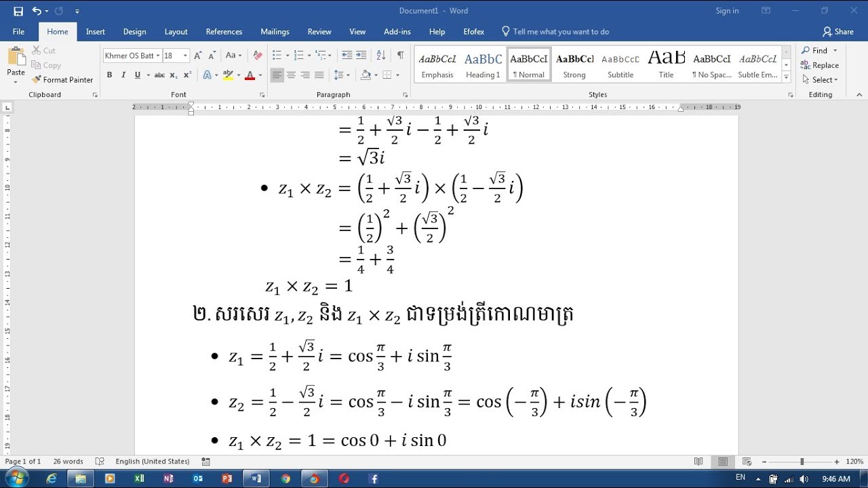
Task: Open PowerPoint from the taskbar
Action: point(226,479)
